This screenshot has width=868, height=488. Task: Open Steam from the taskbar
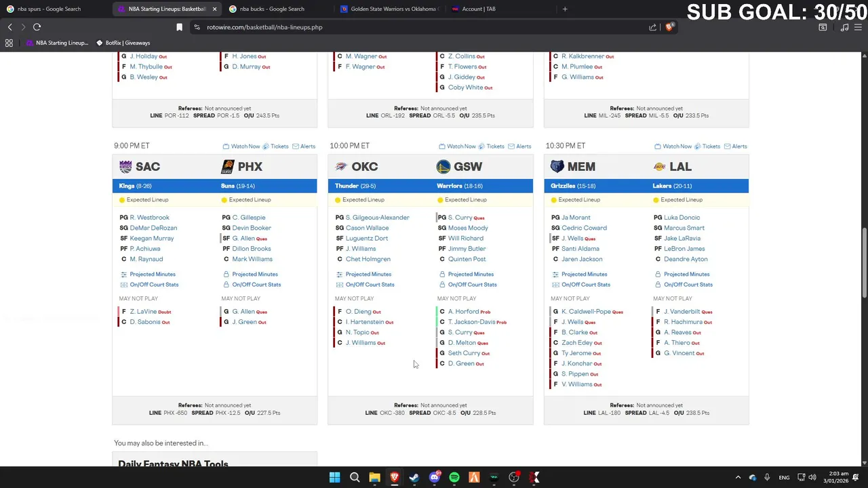414,478
